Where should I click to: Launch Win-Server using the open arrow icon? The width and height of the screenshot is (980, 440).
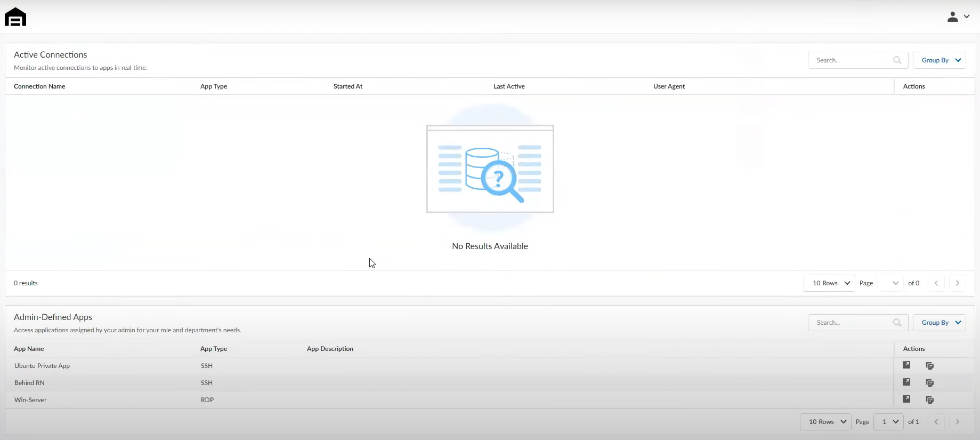[x=906, y=399]
